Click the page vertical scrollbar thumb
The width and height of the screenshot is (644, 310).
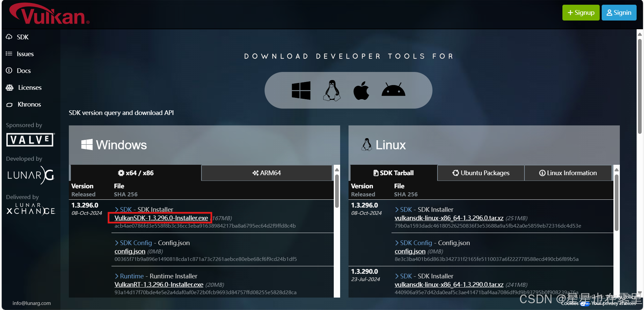tap(640, 86)
